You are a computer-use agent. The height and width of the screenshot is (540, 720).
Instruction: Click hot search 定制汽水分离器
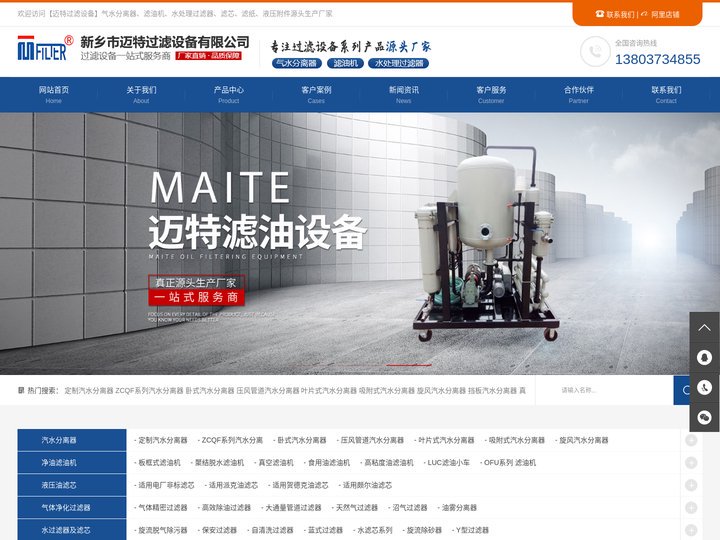pos(89,391)
